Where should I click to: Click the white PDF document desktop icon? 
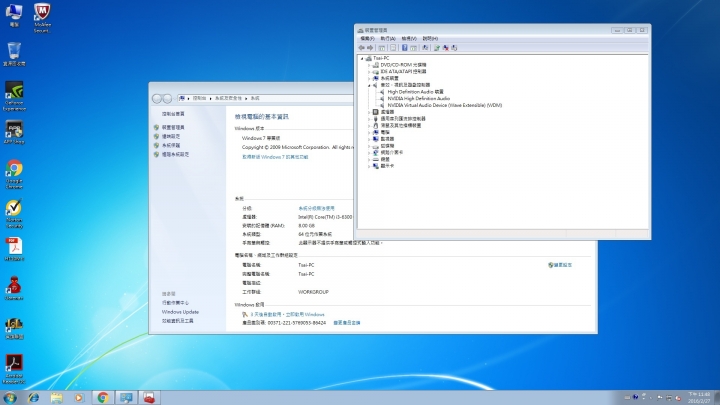point(14,249)
